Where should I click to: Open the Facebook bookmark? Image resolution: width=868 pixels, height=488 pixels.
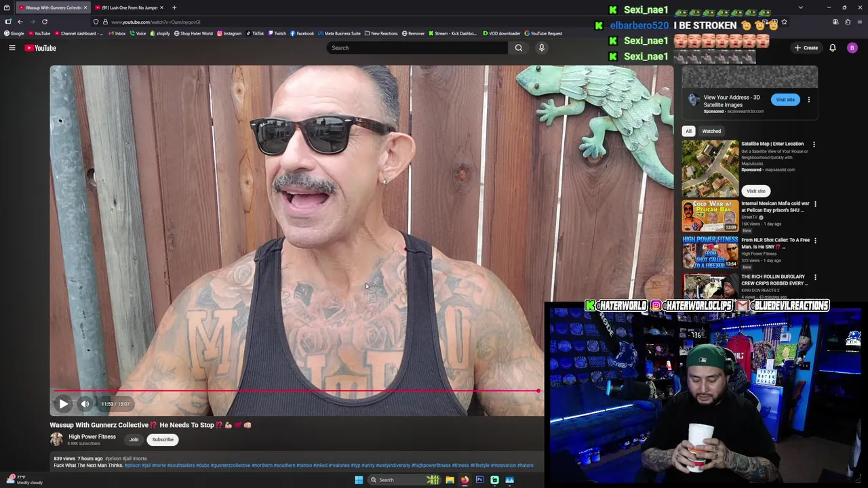tap(302, 33)
